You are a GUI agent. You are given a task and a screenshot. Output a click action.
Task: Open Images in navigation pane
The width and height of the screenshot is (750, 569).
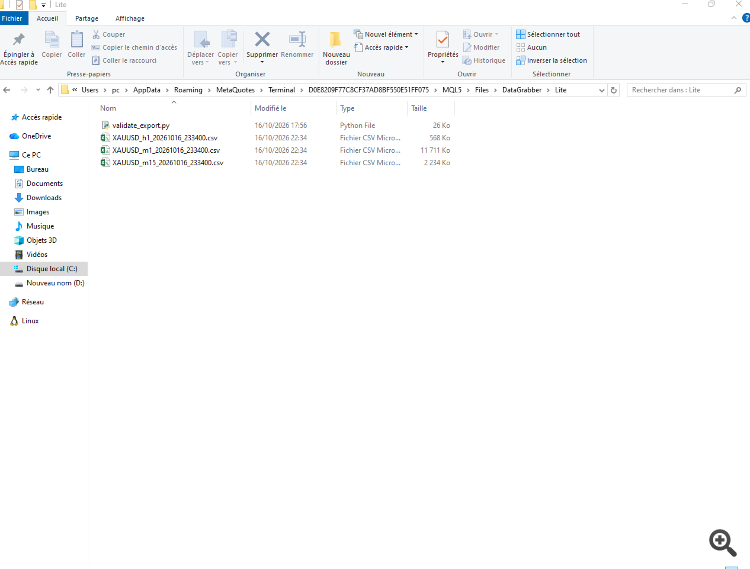pos(32,212)
